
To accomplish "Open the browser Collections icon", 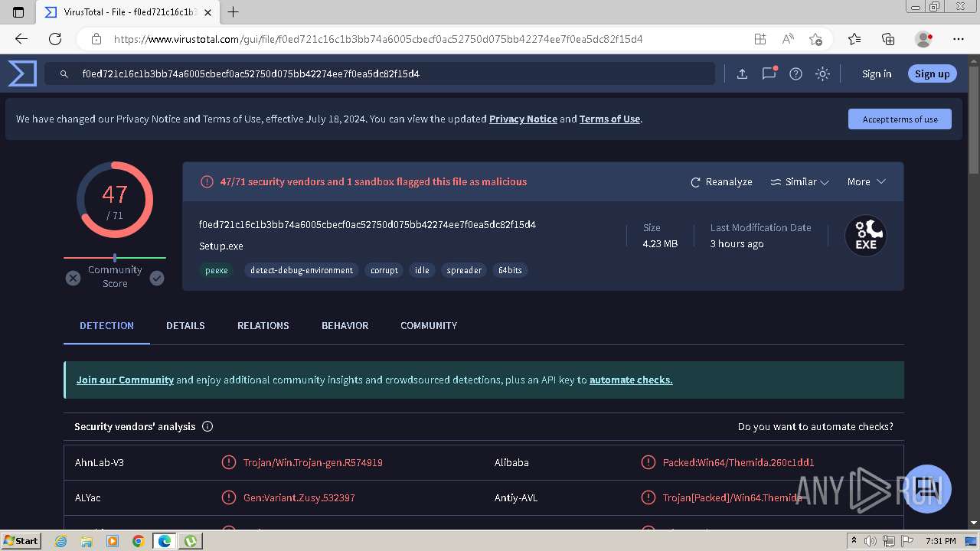I will point(888,39).
